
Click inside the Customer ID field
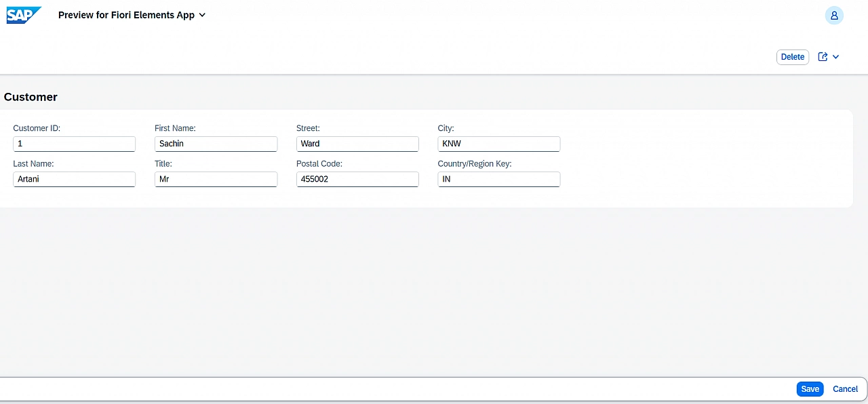click(x=74, y=144)
